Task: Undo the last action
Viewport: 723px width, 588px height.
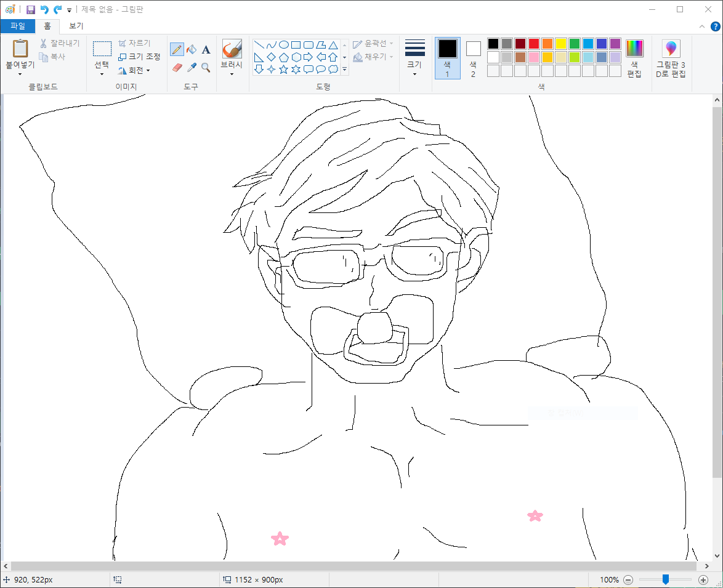Action: tap(44, 10)
